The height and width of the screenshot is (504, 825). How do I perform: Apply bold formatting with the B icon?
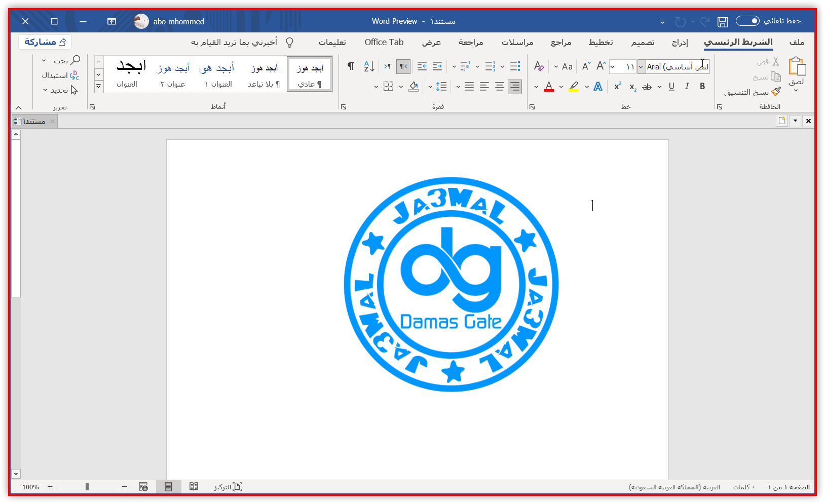pyautogui.click(x=702, y=87)
